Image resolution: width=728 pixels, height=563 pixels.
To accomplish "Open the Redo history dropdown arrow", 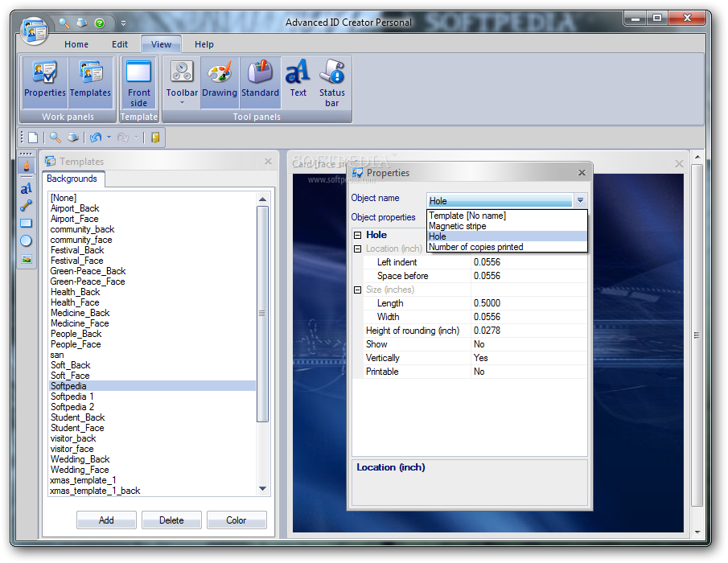I will pyautogui.click(x=137, y=138).
